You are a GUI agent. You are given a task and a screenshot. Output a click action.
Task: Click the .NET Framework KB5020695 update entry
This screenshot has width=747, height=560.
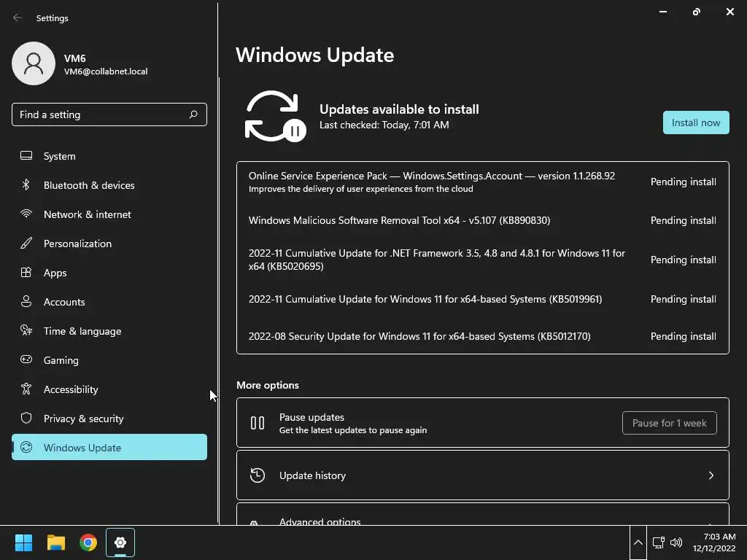(482, 260)
